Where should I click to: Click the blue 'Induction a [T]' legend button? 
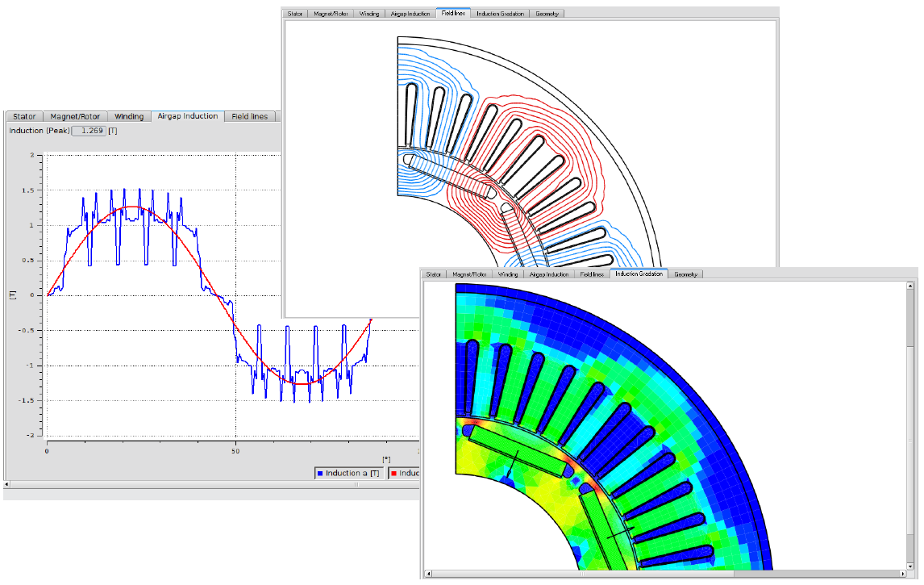pyautogui.click(x=349, y=473)
